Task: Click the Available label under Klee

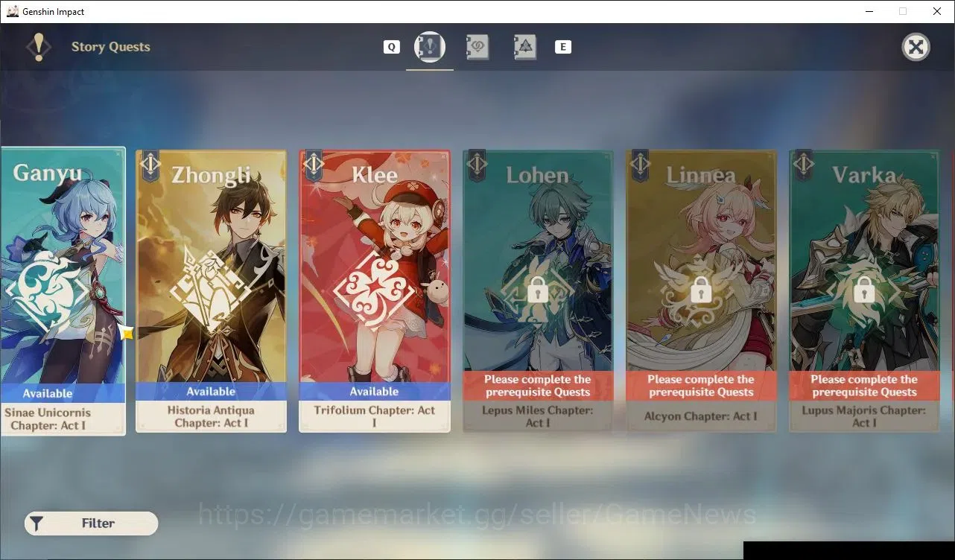Action: 374,392
